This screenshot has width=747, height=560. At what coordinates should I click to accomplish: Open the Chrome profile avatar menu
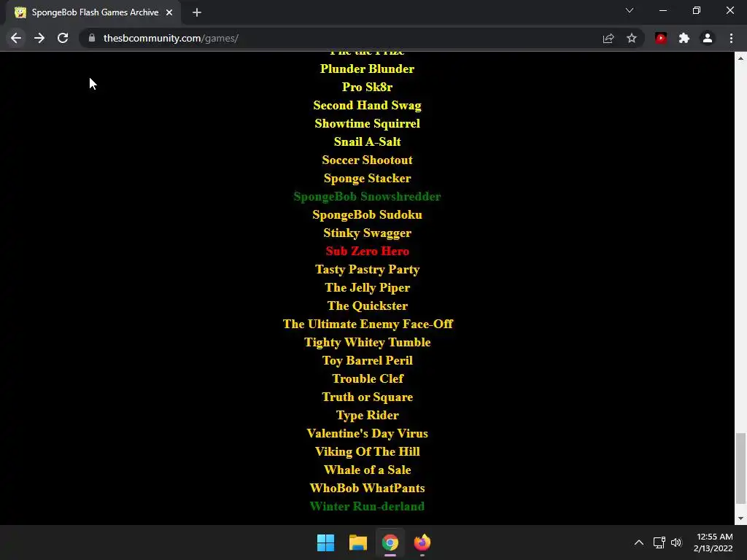click(708, 38)
